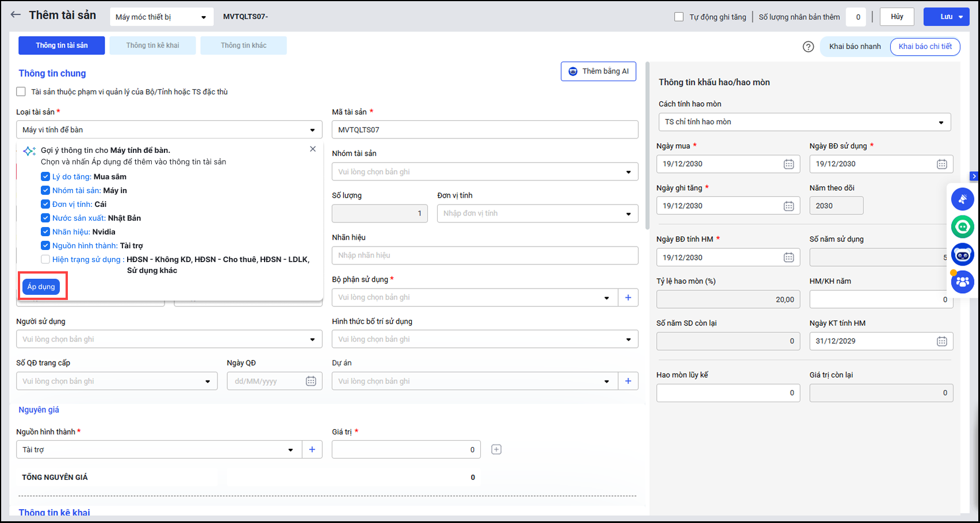
Task: Open the help question mark icon
Action: click(808, 47)
